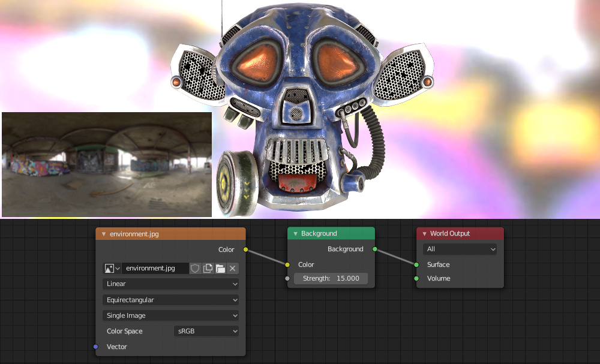
Task: Open the All target dropdown in World Output
Action: [x=460, y=249]
